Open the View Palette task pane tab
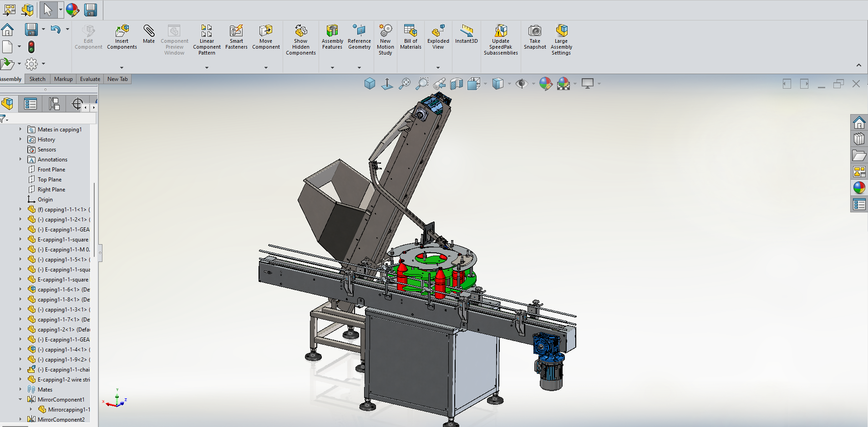 pos(859,171)
